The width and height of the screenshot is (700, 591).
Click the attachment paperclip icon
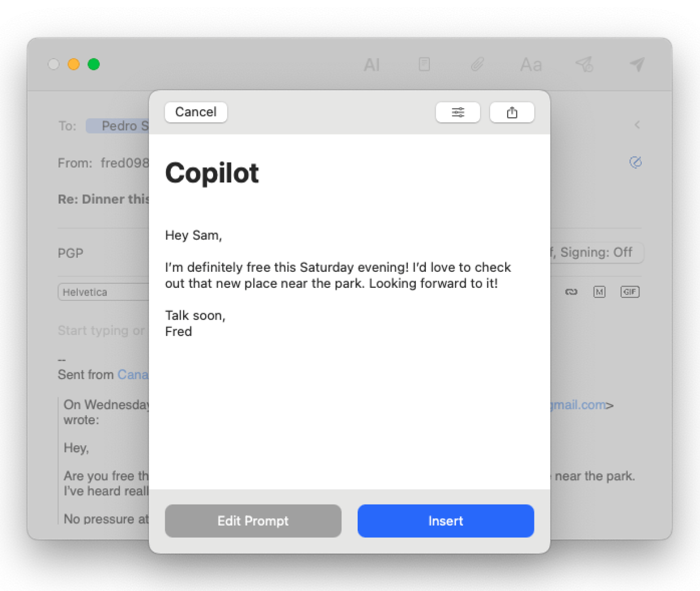pyautogui.click(x=477, y=65)
